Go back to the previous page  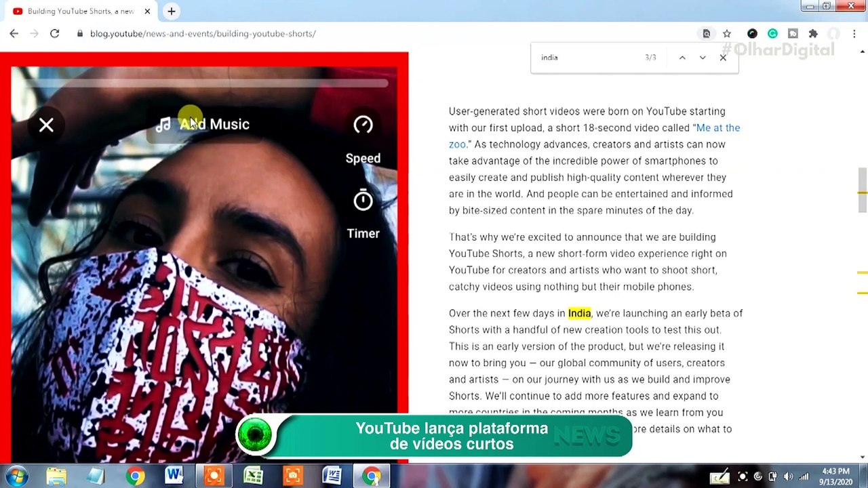(14, 33)
